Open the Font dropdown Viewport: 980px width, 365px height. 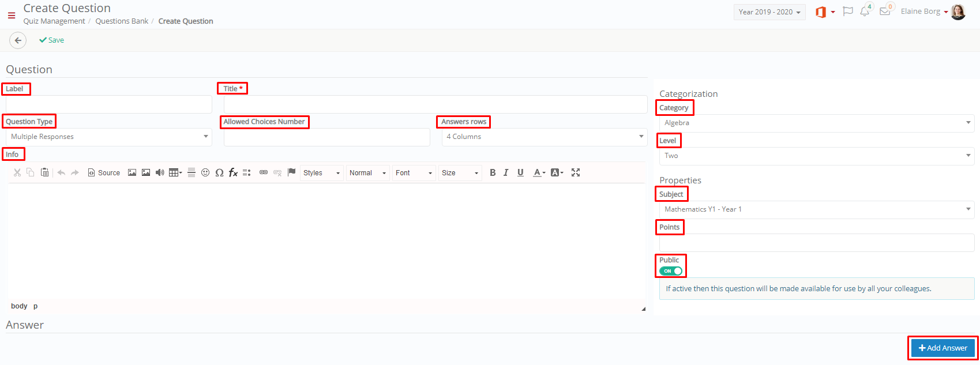pyautogui.click(x=414, y=172)
